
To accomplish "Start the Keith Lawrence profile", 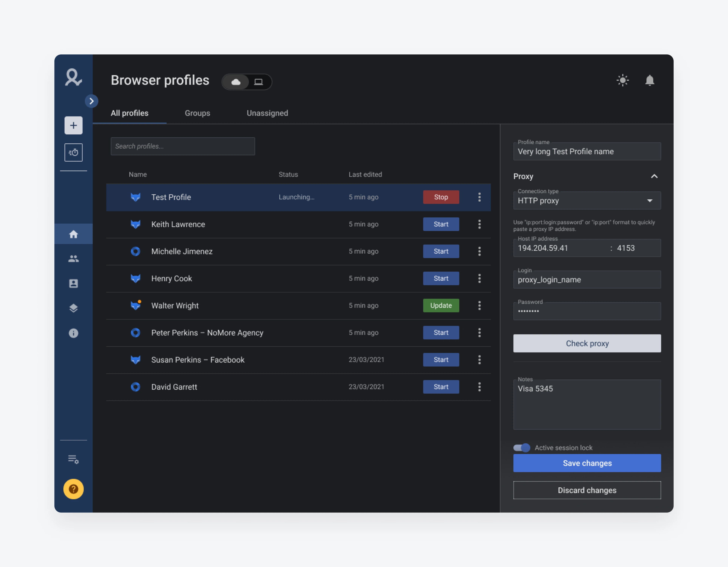I will (441, 224).
